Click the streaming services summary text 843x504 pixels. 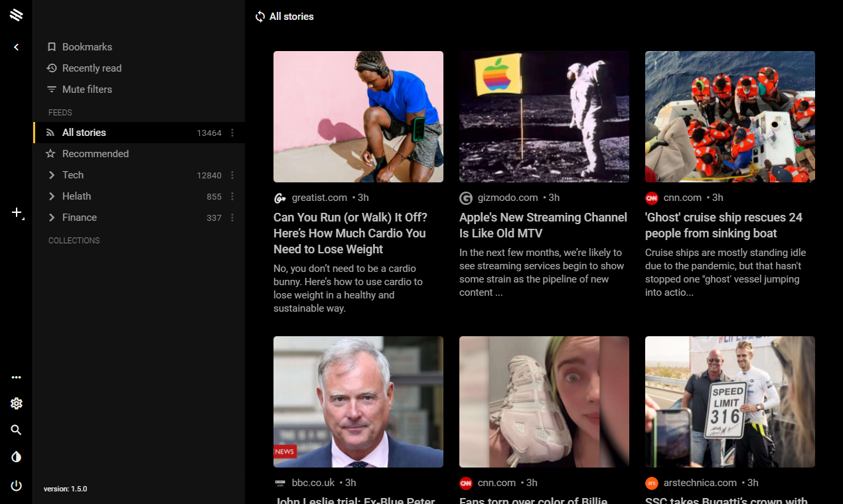(x=542, y=273)
